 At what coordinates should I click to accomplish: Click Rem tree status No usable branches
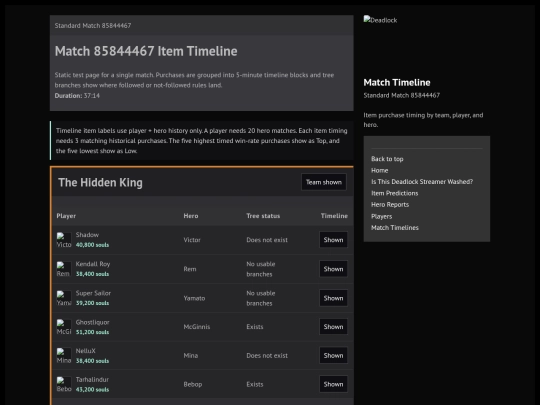[261, 269]
